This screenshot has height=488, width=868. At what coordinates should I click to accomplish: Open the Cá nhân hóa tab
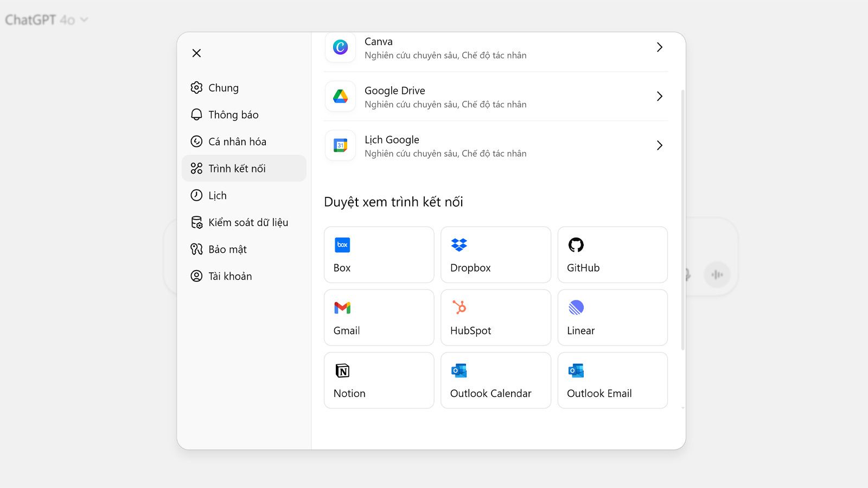click(244, 142)
